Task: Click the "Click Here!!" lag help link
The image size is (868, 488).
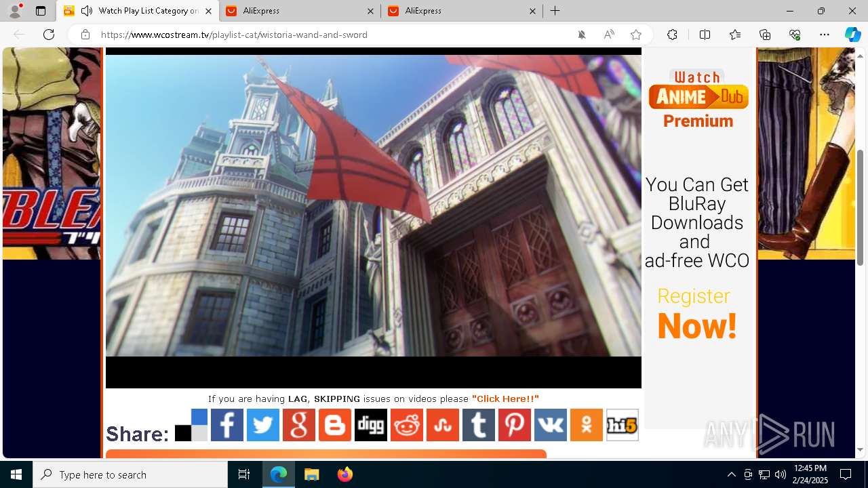Action: click(x=505, y=399)
